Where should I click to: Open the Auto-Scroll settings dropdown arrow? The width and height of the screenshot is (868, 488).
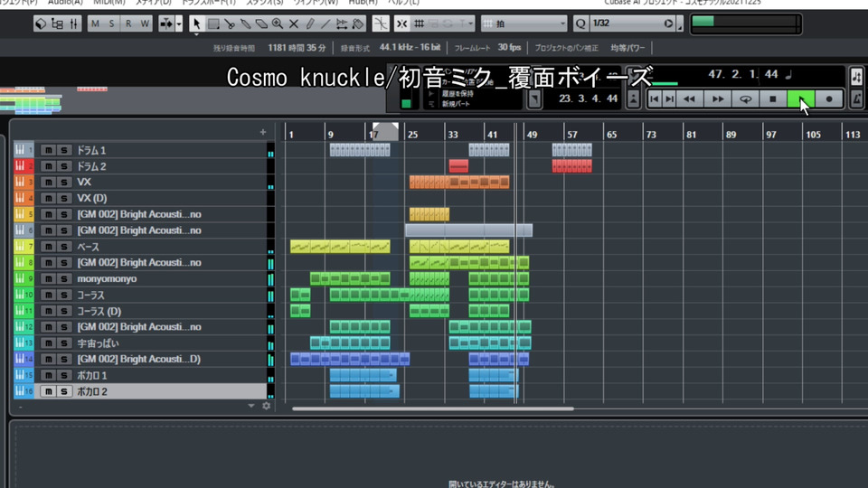pyautogui.click(x=179, y=23)
